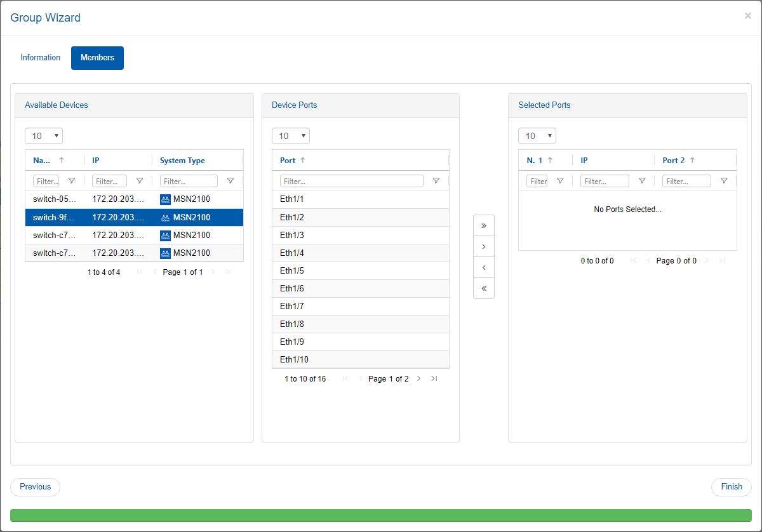
Task: Switch to the Information tab
Action: tap(40, 58)
